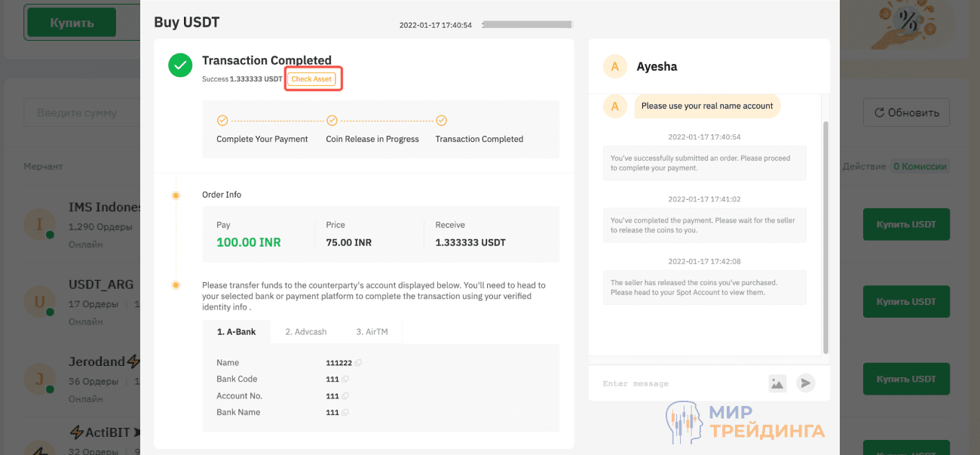Click the green Transaction Completed checkmark icon

point(180,65)
